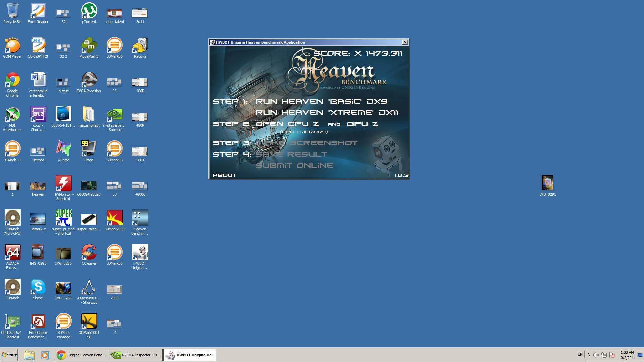
Task: Select the µTorrent desktop icon
Action: pos(89,13)
